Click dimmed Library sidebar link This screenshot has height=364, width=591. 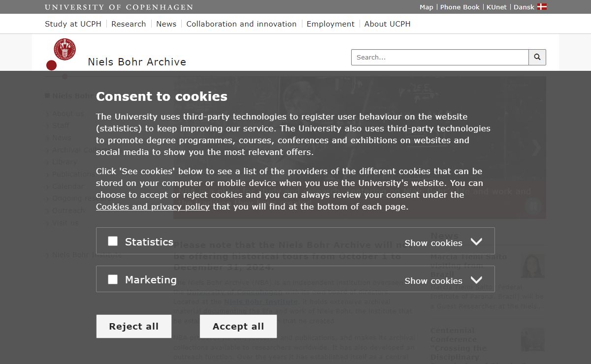click(65, 162)
